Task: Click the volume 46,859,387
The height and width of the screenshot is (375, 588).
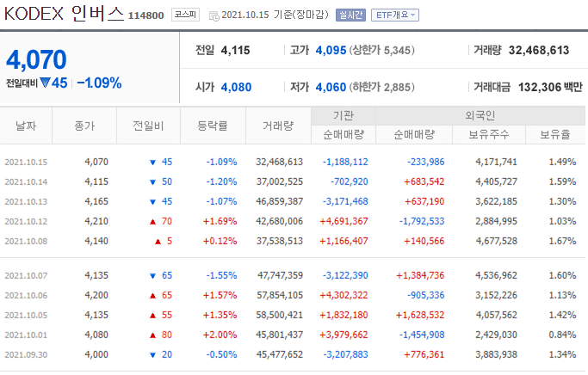Action: [280, 201]
